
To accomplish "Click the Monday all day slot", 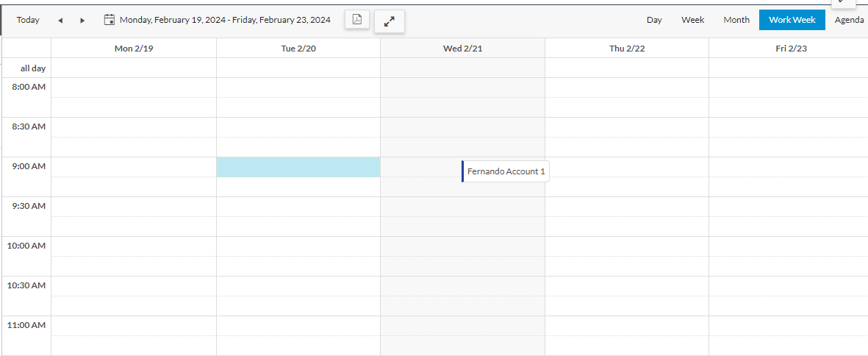I will pos(134,68).
